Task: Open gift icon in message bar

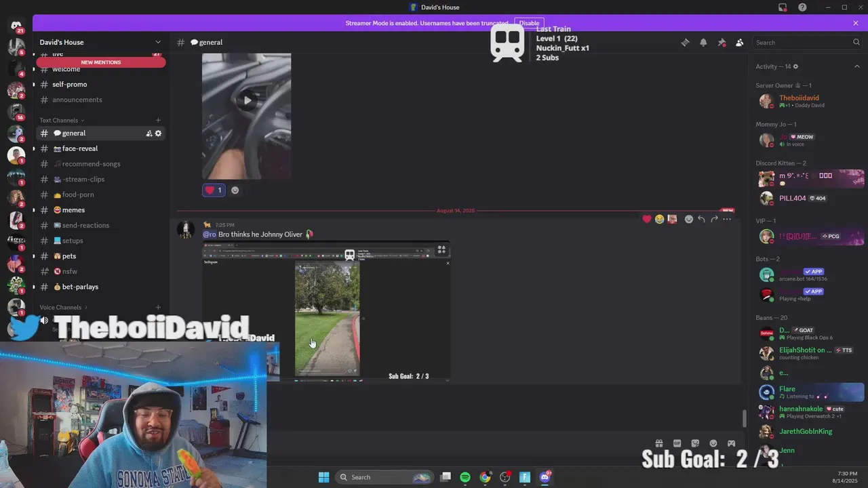Action: [658, 443]
